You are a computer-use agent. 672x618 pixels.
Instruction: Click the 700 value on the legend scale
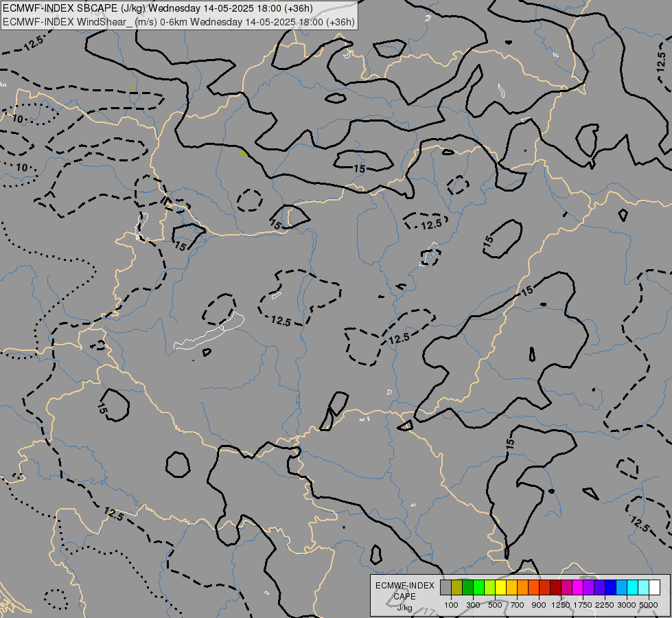pos(518,605)
